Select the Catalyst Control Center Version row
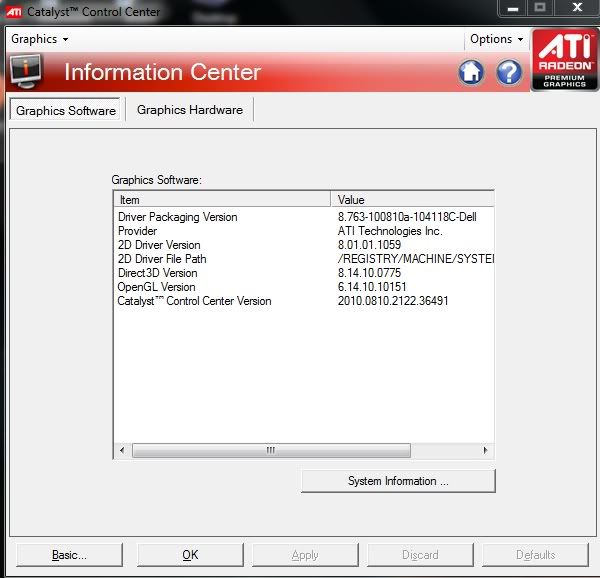Screen dimensions: 600x578 point(304,301)
